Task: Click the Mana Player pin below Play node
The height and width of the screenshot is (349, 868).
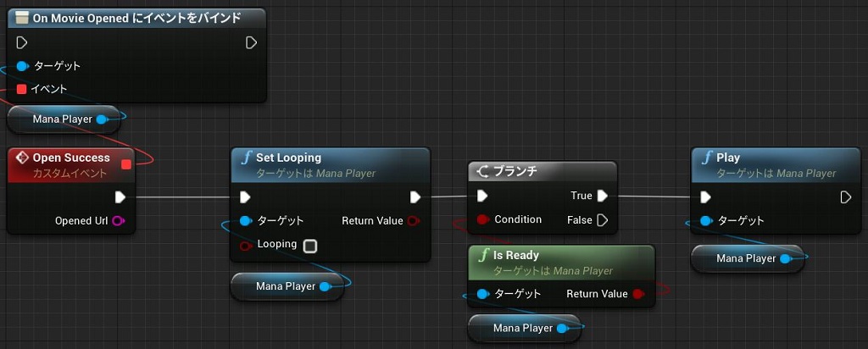Action: (x=786, y=259)
